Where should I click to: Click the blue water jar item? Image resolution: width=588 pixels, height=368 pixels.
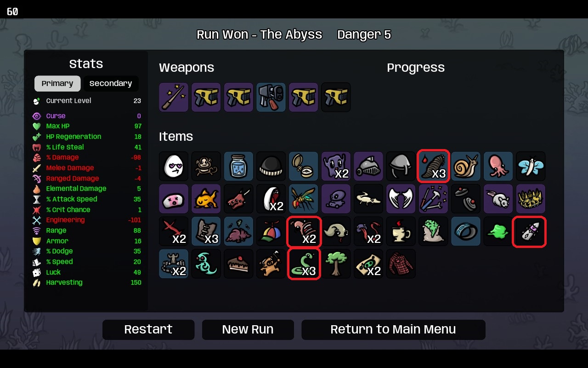pyautogui.click(x=238, y=166)
